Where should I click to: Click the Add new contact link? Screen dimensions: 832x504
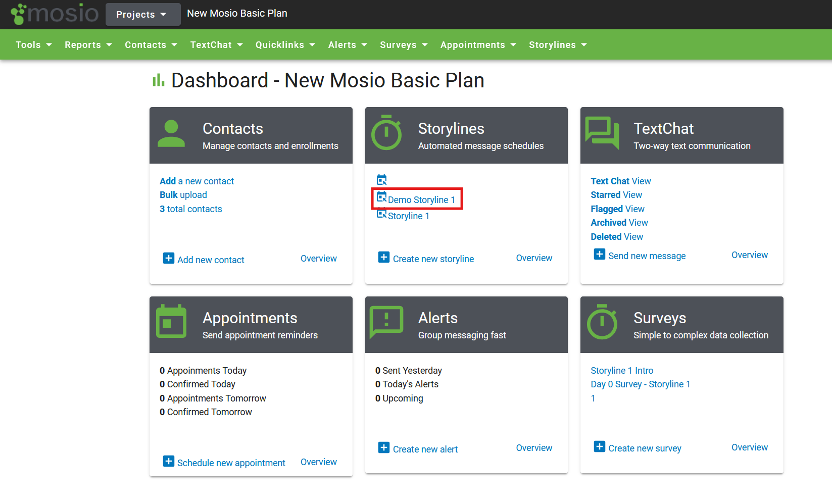pyautogui.click(x=211, y=260)
